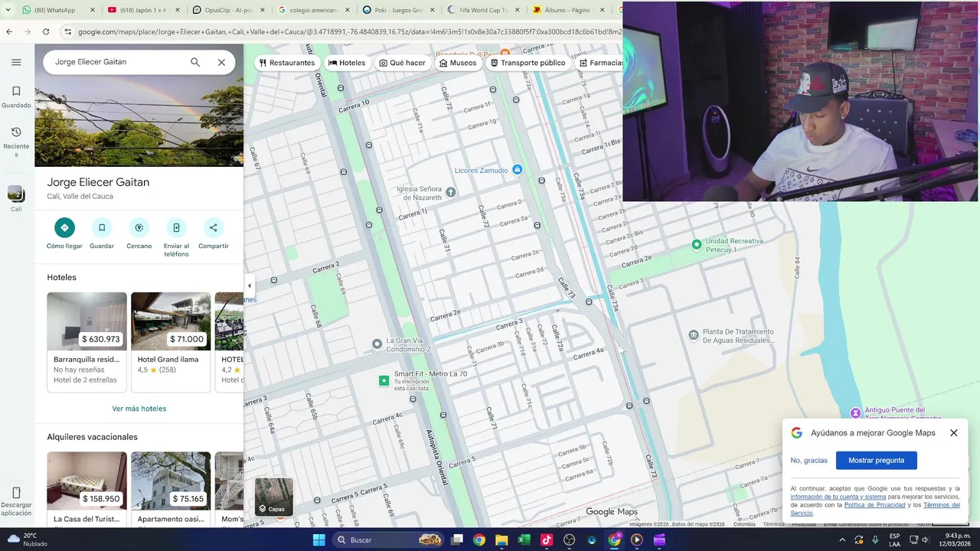Click the Cómo llegar directions button

(x=64, y=227)
